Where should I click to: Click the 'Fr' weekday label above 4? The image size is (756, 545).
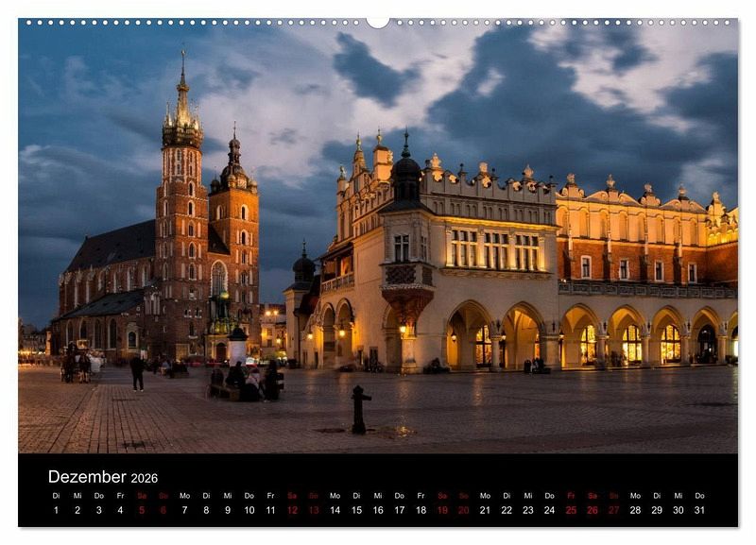coord(120,495)
